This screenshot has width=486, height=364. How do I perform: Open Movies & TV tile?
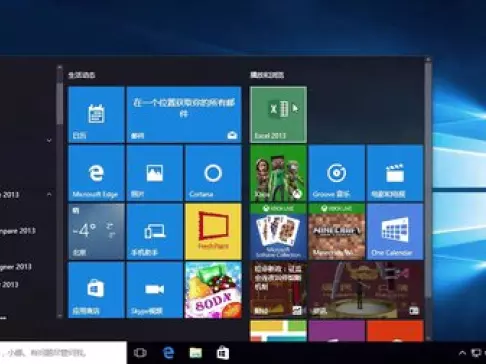[395, 173]
